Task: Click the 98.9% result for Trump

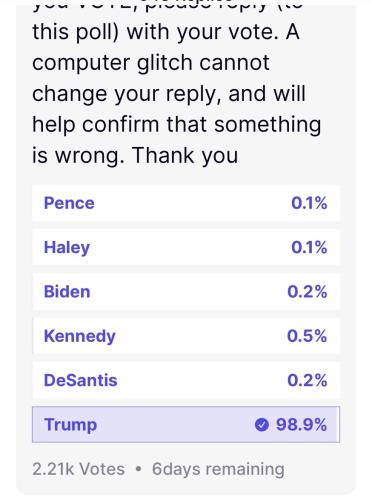Action: 301,425
